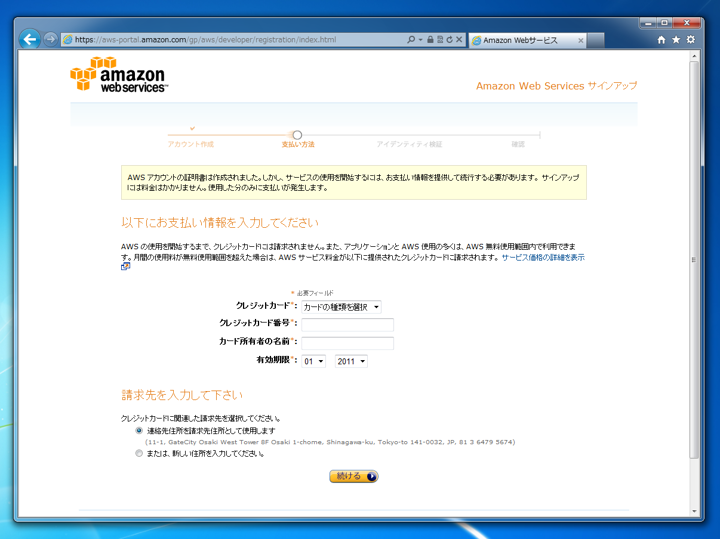The image size is (720, 539).
Task: Open the expiration month 01 dropdown
Action: 314,361
